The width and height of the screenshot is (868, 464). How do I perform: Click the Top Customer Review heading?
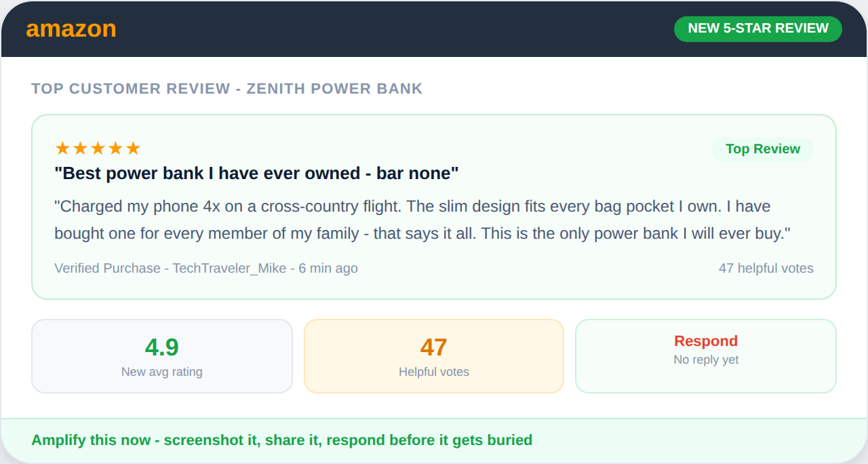click(226, 89)
